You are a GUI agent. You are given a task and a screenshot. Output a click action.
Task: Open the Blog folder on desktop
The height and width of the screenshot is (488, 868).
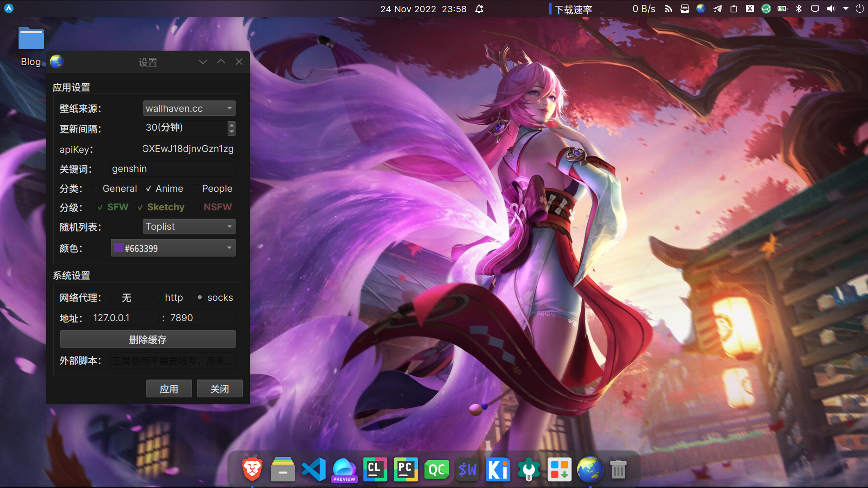31,47
